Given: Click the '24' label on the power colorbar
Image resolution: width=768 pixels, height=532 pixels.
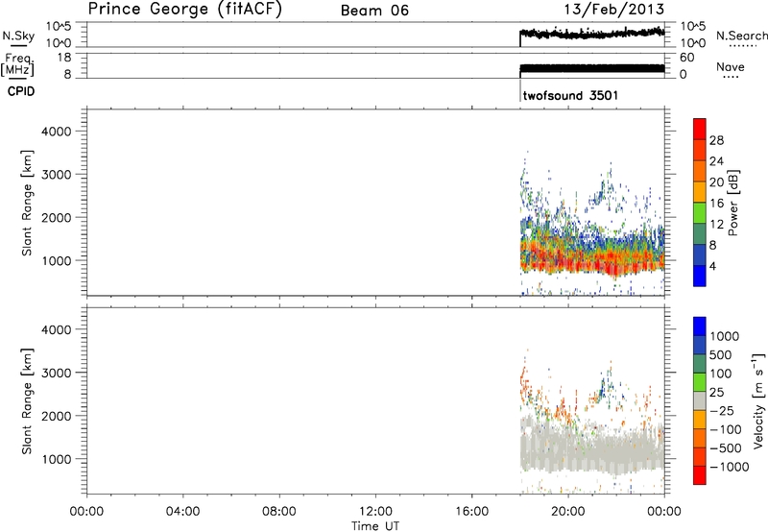Looking at the screenshot, I should click(x=716, y=161).
